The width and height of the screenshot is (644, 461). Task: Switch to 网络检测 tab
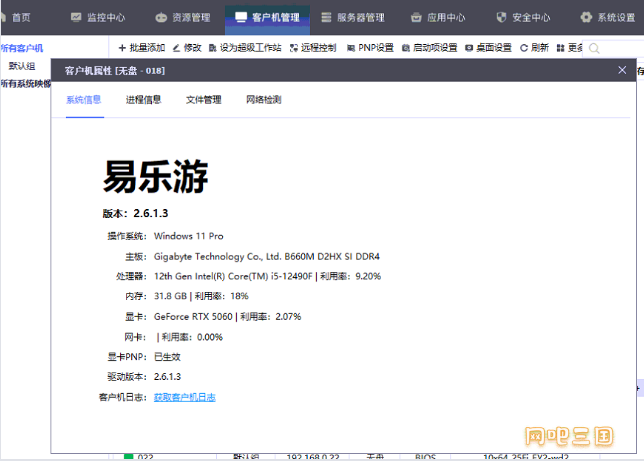point(264,100)
